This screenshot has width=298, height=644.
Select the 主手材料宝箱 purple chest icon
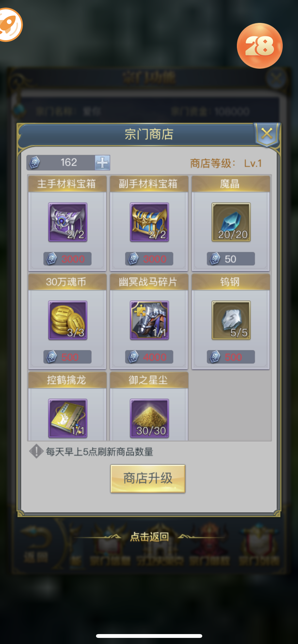pyautogui.click(x=68, y=222)
